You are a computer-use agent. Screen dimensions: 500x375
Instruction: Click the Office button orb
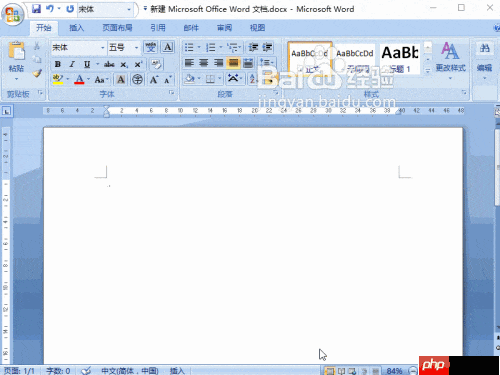pyautogui.click(x=13, y=14)
